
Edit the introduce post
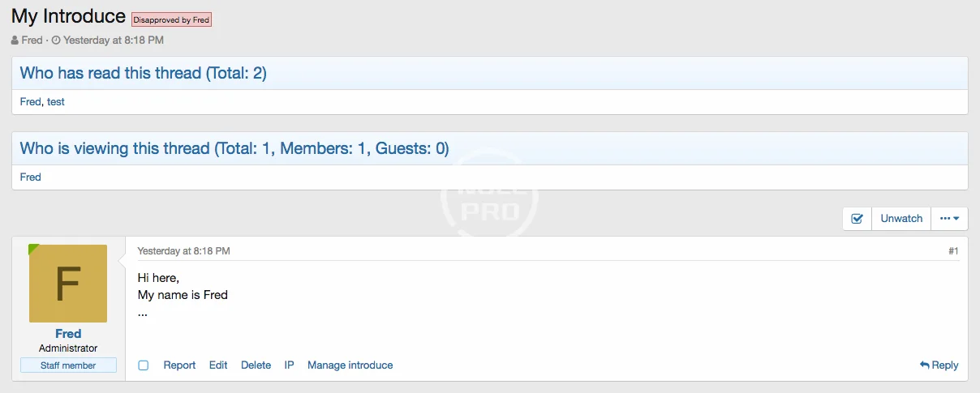(218, 365)
